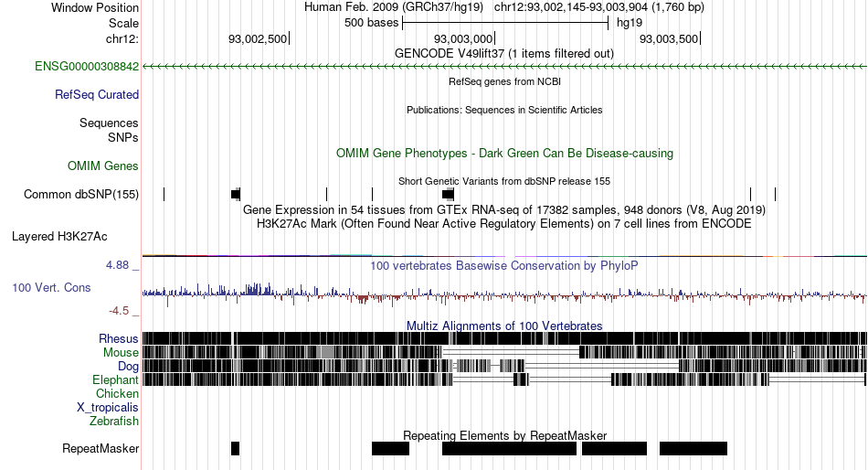The width and height of the screenshot is (868, 470).
Task: Click the RefSeq genes from NCBI title
Action: click(x=504, y=81)
